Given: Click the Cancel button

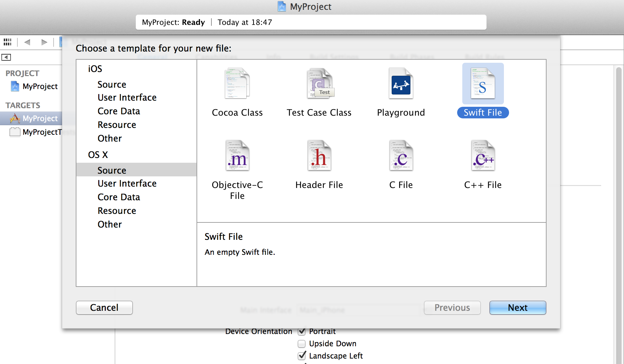Looking at the screenshot, I should (104, 308).
